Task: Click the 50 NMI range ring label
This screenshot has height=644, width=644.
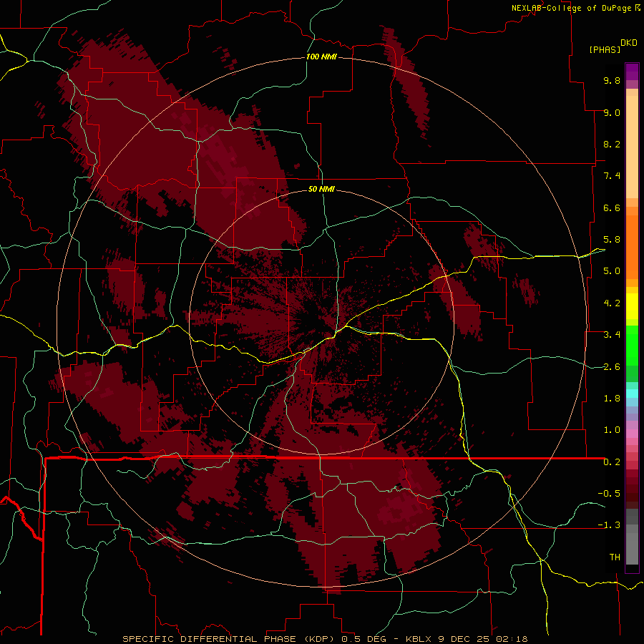Action: (x=321, y=189)
